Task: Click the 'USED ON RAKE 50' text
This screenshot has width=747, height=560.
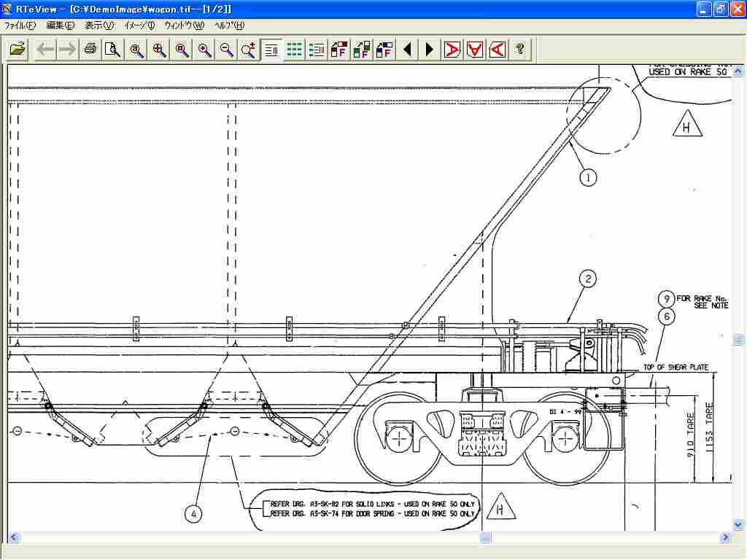Action: pyautogui.click(x=687, y=71)
